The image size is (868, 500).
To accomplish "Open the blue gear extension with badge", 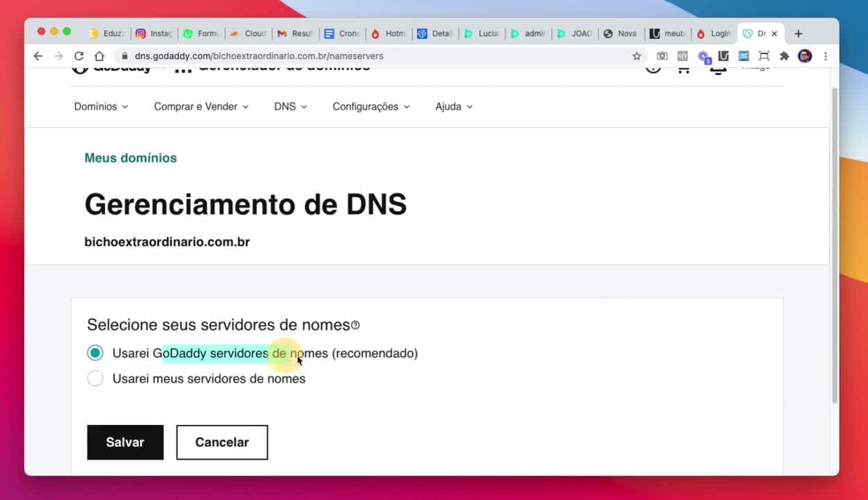I will pos(704,57).
